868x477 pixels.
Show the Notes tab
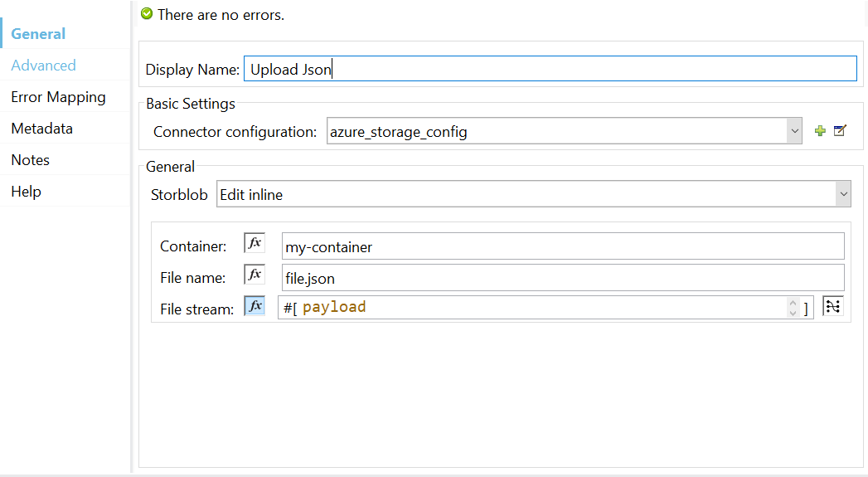(x=30, y=160)
